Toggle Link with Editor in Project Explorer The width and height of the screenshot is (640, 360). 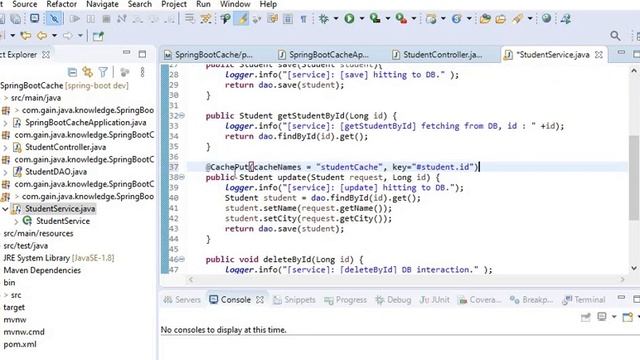pos(87,72)
